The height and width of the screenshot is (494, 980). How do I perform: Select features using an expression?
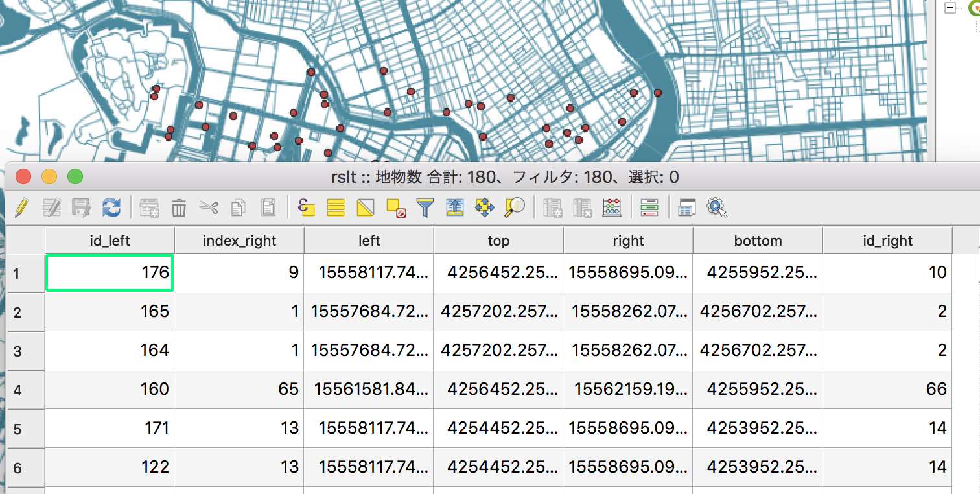(x=305, y=207)
